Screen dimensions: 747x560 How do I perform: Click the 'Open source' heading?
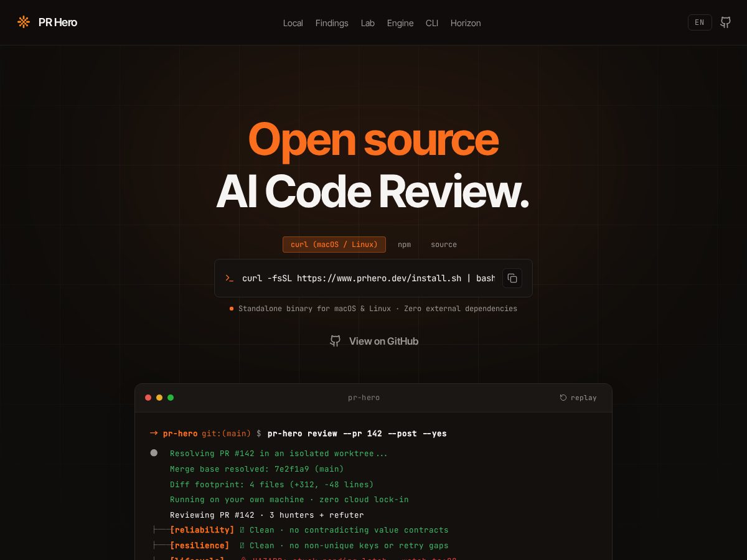point(374,141)
